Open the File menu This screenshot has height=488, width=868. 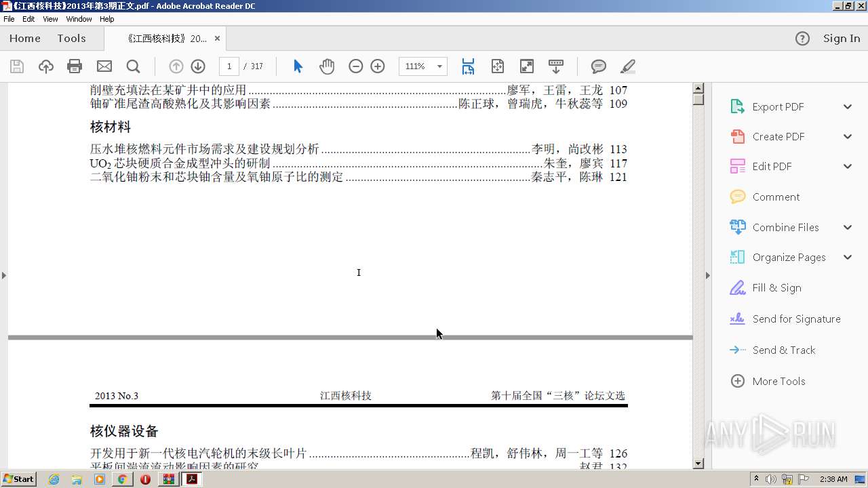tap(9, 19)
